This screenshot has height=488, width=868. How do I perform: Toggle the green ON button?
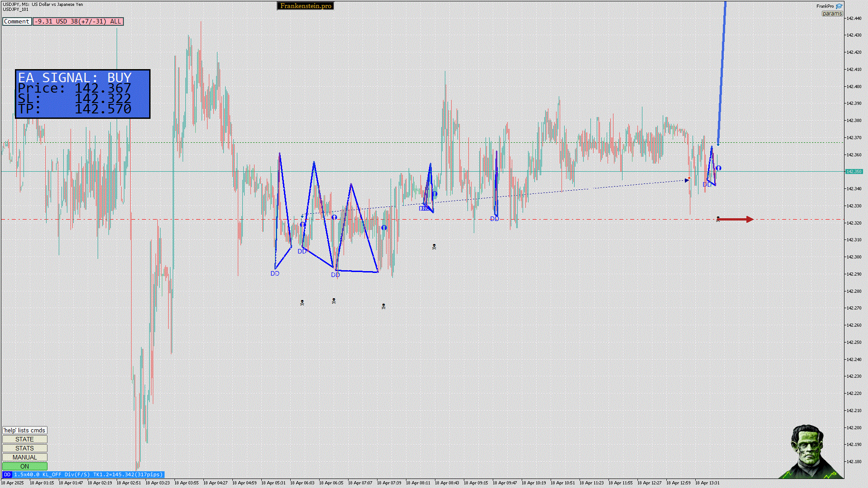click(x=24, y=466)
